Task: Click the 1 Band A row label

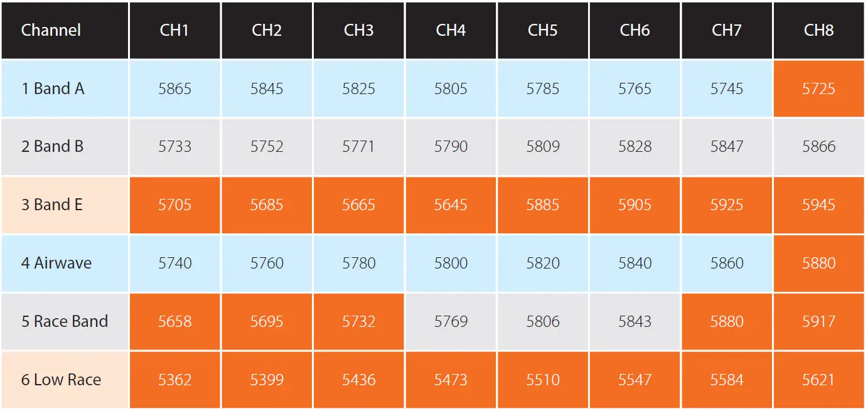Action: (x=53, y=88)
